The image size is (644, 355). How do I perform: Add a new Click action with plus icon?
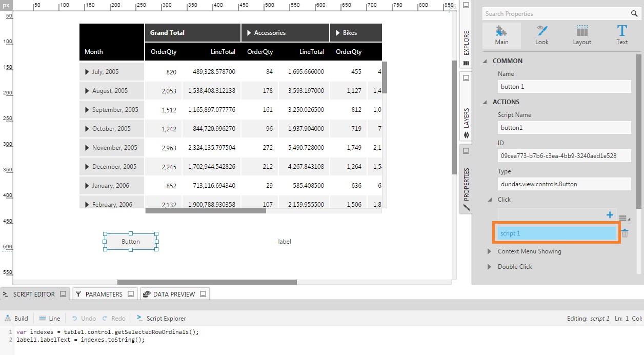tap(610, 215)
